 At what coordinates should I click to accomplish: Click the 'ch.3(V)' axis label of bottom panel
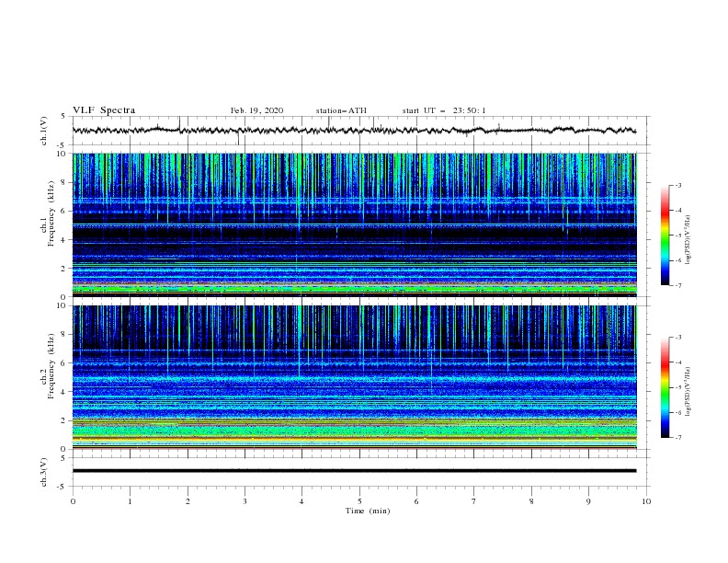pos(44,472)
